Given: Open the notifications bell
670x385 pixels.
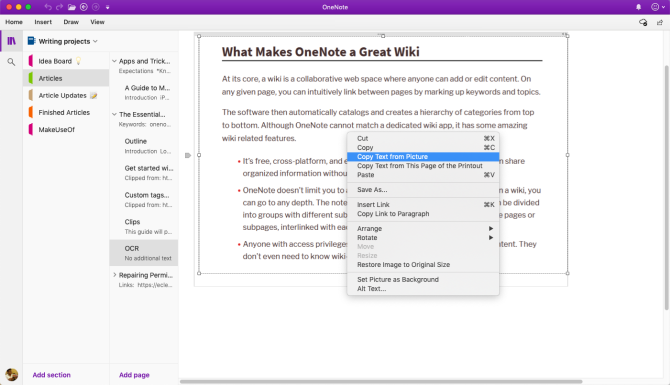Looking at the screenshot, I should click(638, 7).
